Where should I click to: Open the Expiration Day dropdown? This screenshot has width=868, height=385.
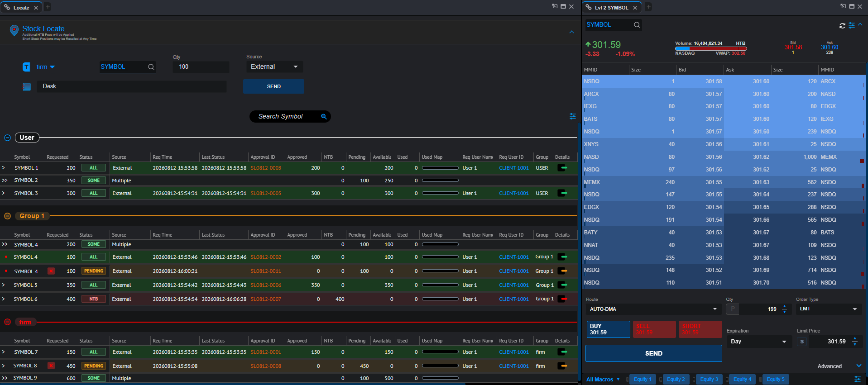[759, 342]
